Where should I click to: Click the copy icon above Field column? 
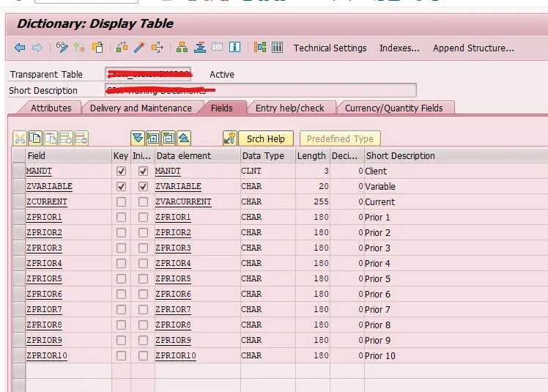[35, 138]
